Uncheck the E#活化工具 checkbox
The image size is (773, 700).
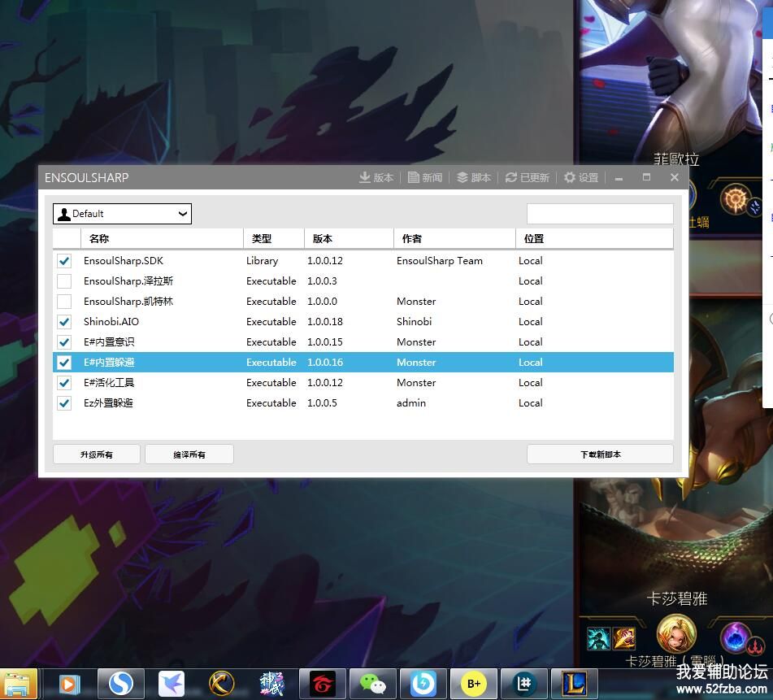point(64,383)
